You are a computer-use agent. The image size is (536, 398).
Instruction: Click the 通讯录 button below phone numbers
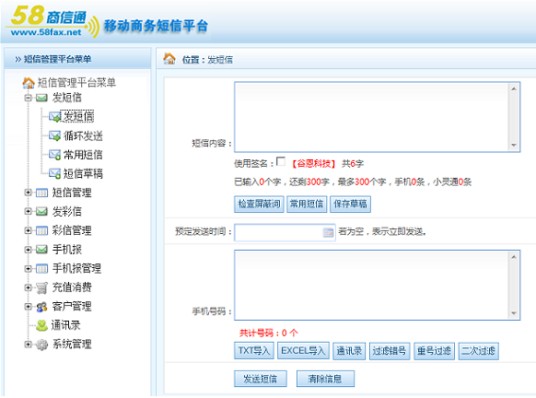(349, 351)
